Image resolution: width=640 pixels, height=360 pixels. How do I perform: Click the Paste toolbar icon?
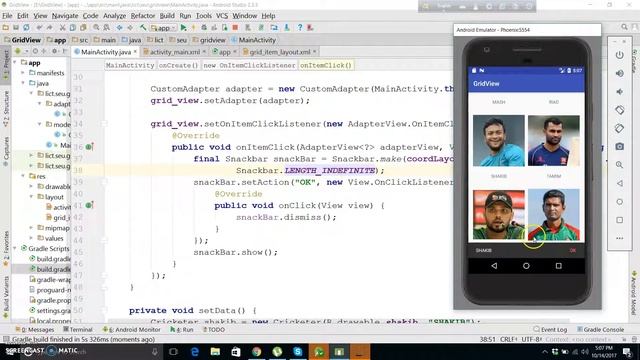(x=83, y=28)
